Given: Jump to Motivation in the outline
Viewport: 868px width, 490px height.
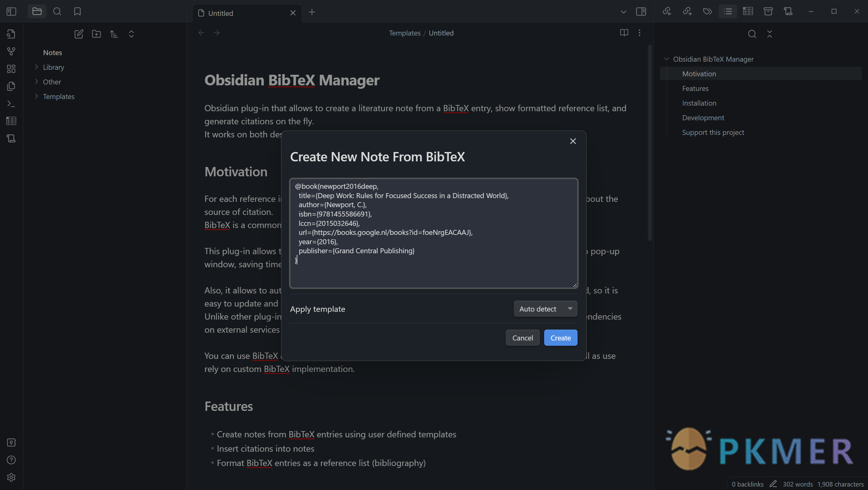Looking at the screenshot, I should tap(760, 74).
